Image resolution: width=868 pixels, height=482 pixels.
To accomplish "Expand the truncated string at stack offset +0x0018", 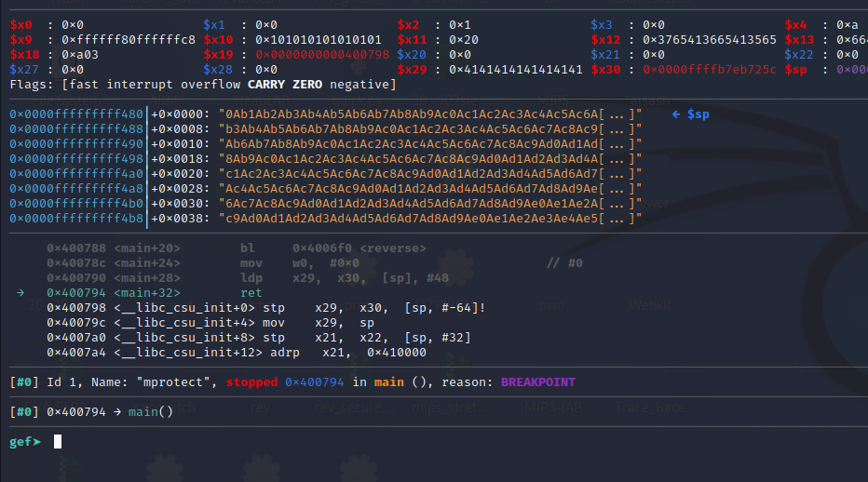I will point(620,158).
